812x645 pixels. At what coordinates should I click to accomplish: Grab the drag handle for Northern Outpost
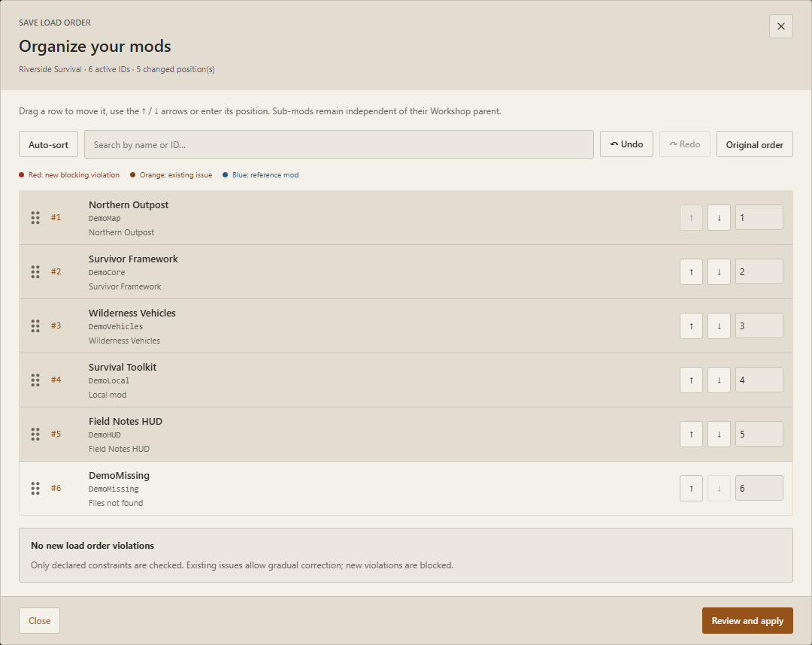(x=35, y=217)
